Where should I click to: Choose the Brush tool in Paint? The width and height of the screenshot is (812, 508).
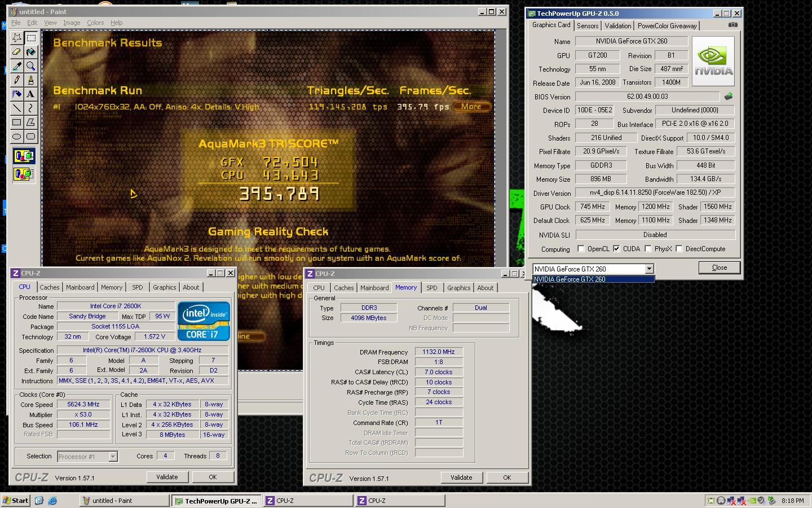point(31,80)
